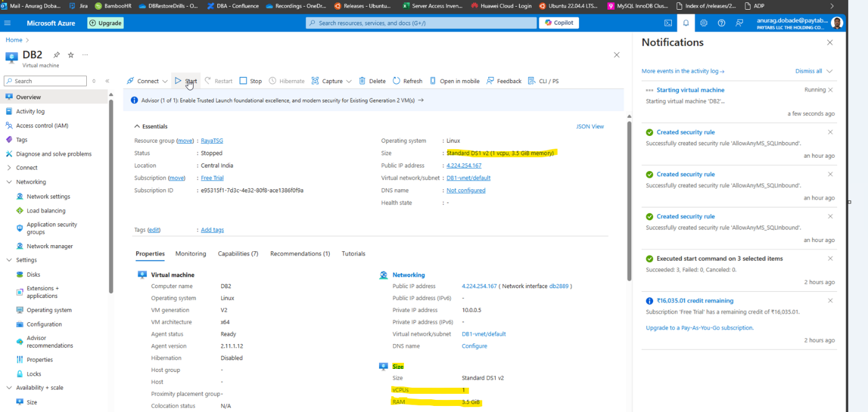Open JSON View link

(x=590, y=127)
